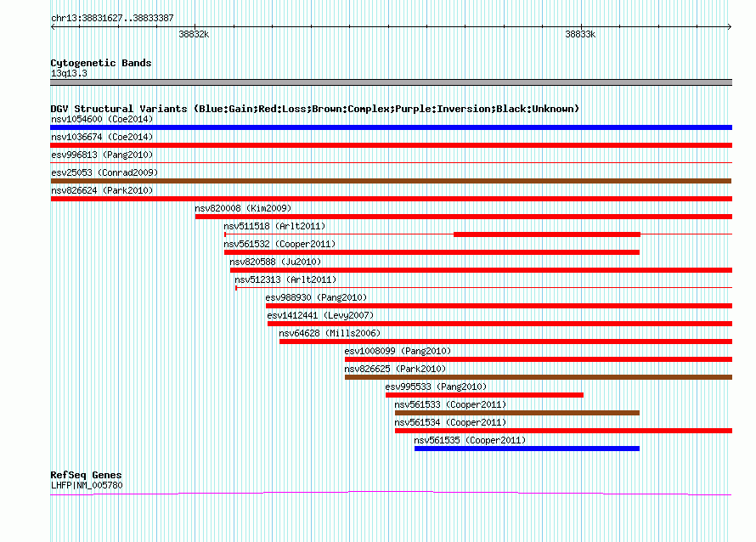Open LHFP|NM_005780 RefSeq gene label
Viewport: 756px width, 542px height.
click(x=87, y=485)
